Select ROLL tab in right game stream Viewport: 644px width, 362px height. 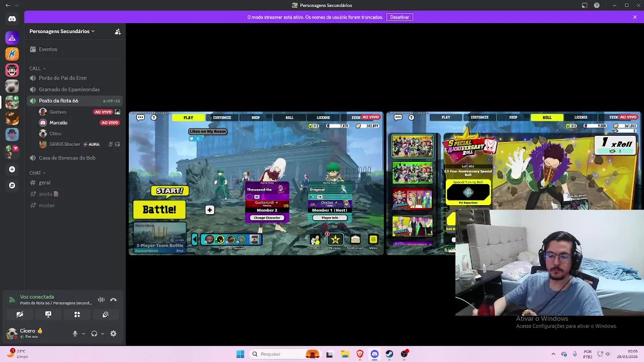[547, 118]
